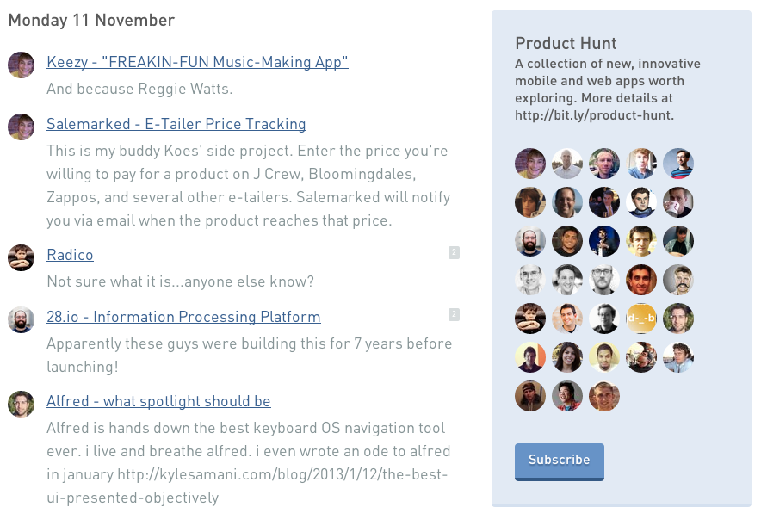Screen dimensions: 761x532
Task: Open the 28.io Information Processing Platform link
Action: 183,317
